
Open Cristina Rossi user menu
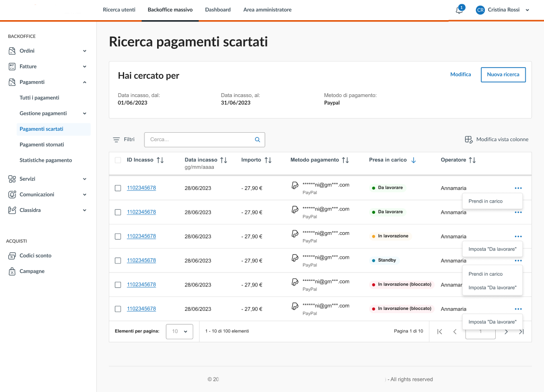[503, 10]
